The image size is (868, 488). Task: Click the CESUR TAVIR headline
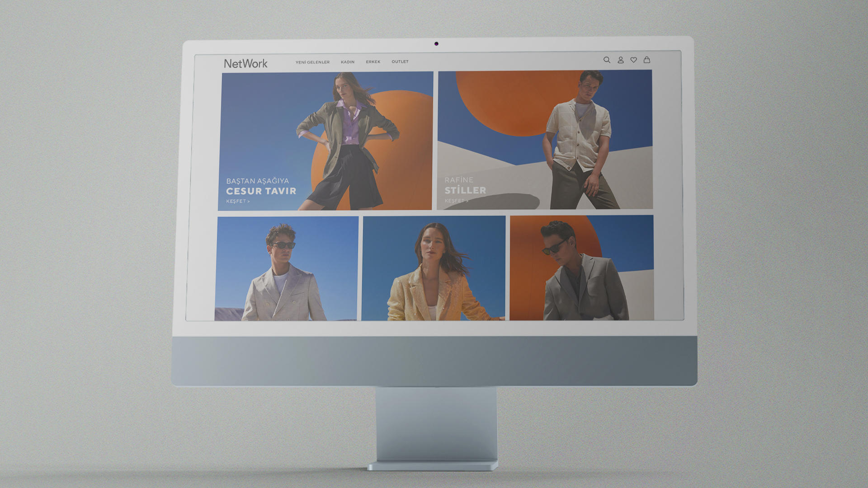pos(261,191)
